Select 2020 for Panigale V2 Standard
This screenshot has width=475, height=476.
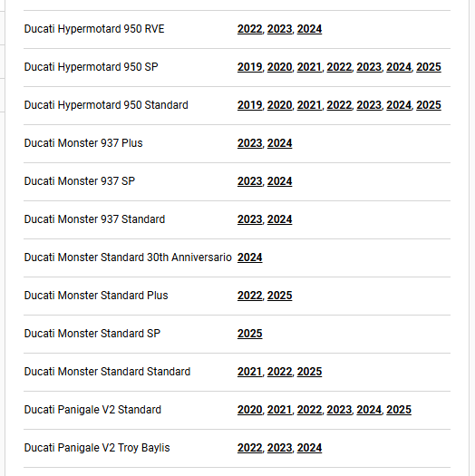(x=250, y=410)
